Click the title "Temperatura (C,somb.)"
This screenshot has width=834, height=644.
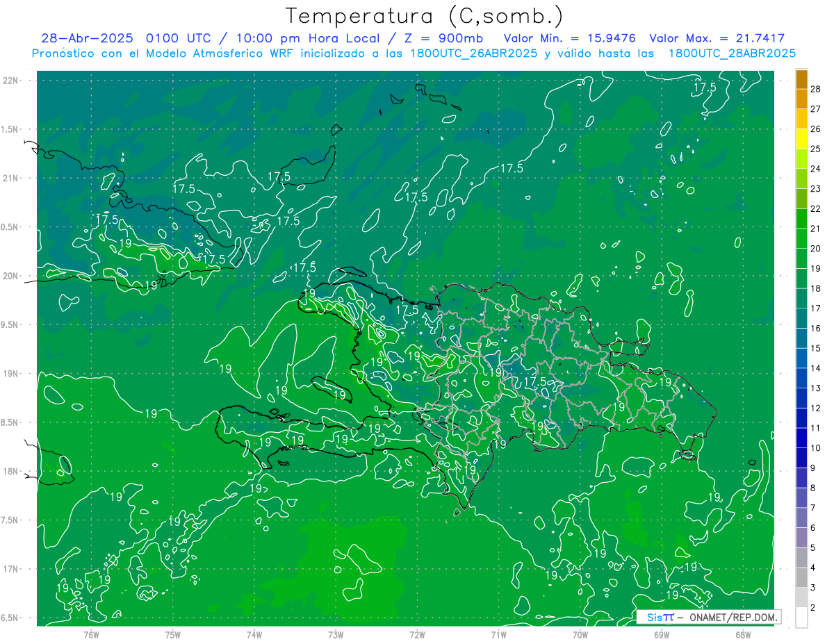[425, 16]
